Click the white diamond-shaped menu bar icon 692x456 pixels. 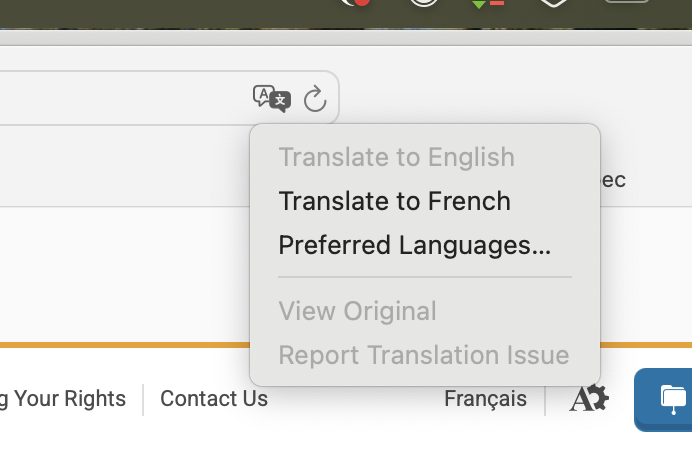554,3
